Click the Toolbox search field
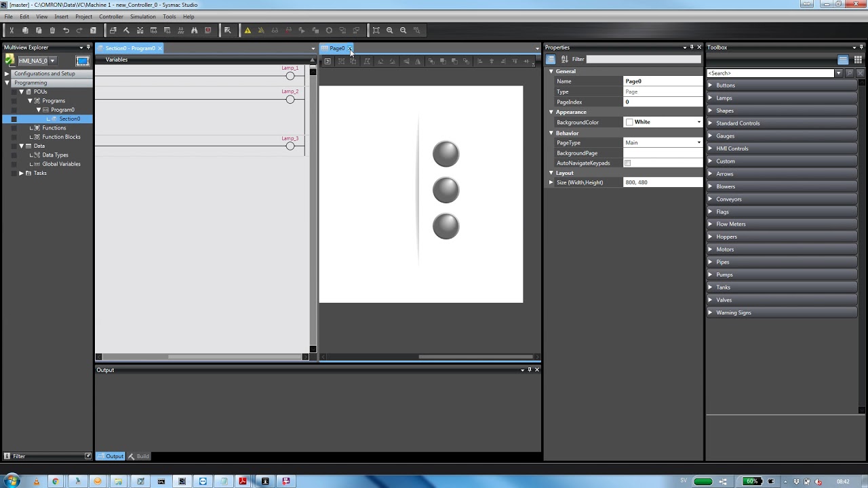This screenshot has height=488, width=868. tap(770, 73)
